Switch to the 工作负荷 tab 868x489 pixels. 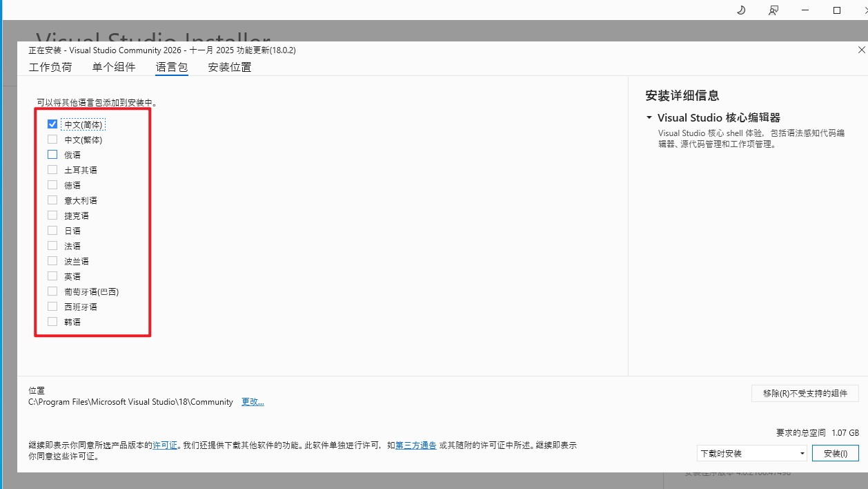[50, 67]
